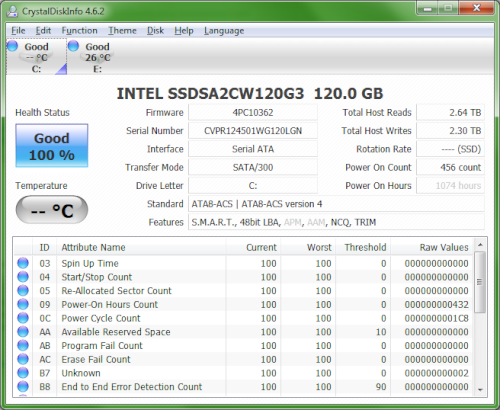
Task: Click the status orb for Re-Allocated Sector Count
Action: click(x=23, y=291)
